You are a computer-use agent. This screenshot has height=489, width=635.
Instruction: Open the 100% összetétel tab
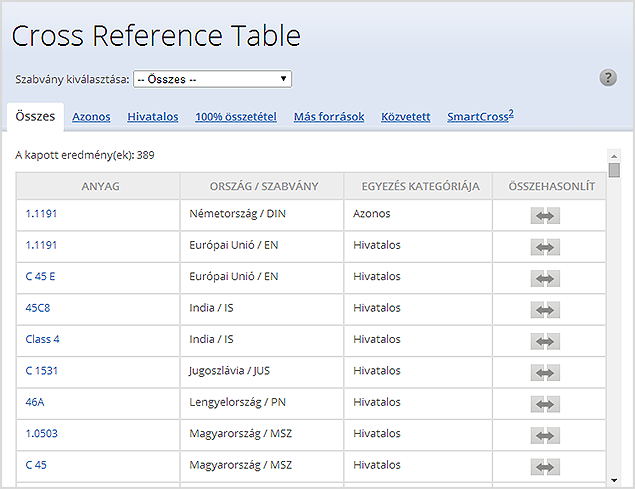tap(236, 117)
